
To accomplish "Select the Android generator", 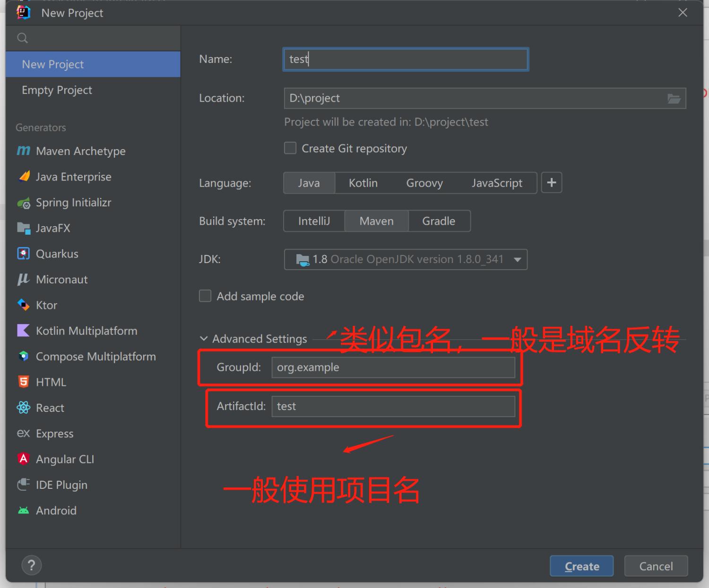I will (x=56, y=510).
